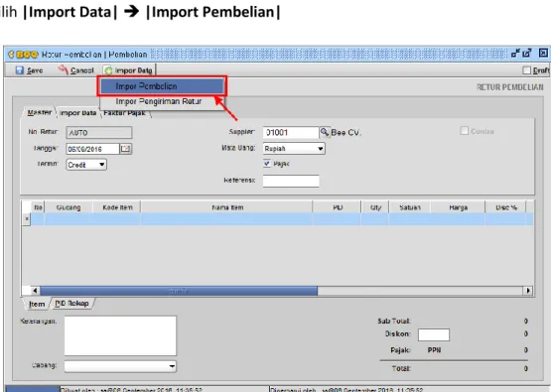Screen dimensions: 551x392
Task: Click the Keterangan text area
Action: click(120, 335)
